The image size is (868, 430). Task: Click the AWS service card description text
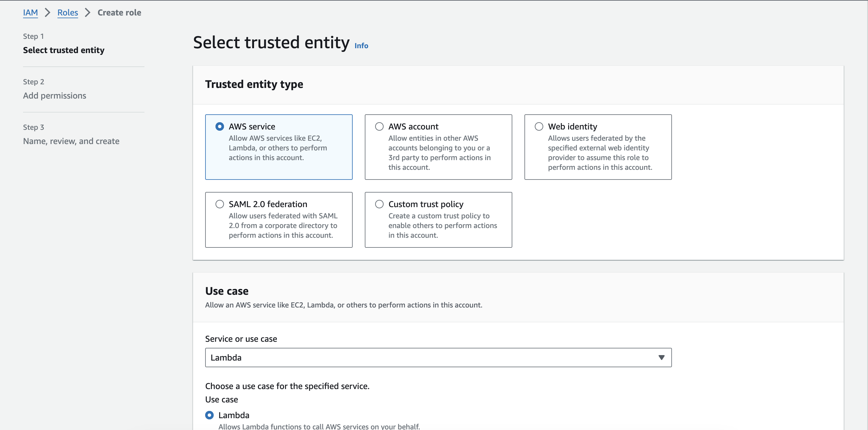(278, 148)
